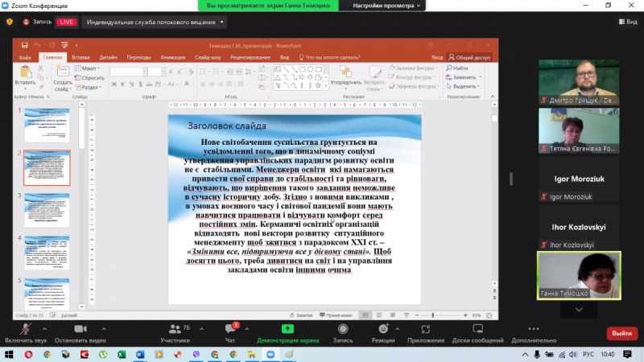The image size is (644, 362).
Task: Start Демонстрация экрана screen sharing
Action: (287, 333)
